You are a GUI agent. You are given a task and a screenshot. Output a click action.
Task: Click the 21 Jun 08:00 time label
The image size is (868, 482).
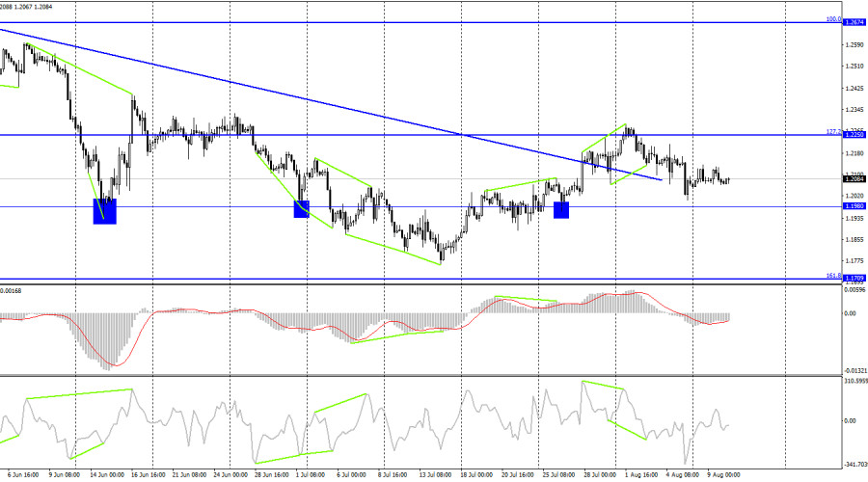coord(189,475)
